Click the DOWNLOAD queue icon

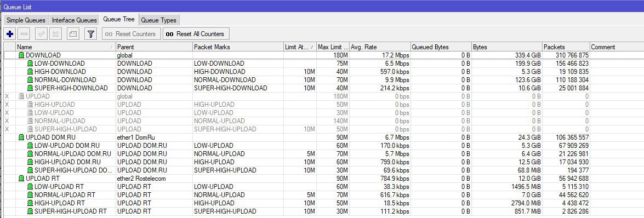[21, 55]
